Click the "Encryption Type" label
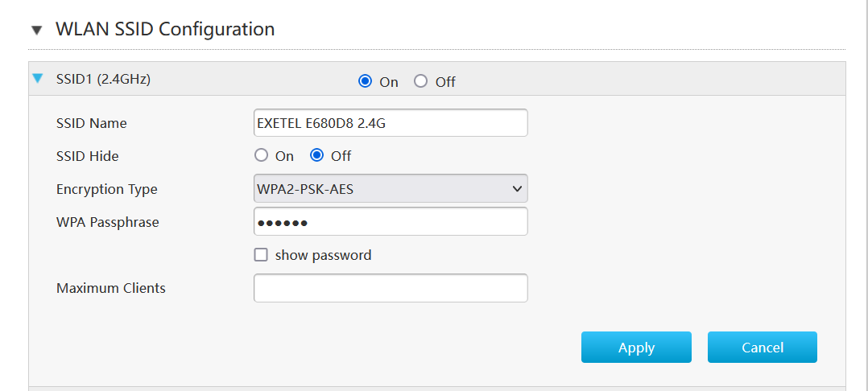This screenshot has width=868, height=391. pyautogui.click(x=107, y=189)
